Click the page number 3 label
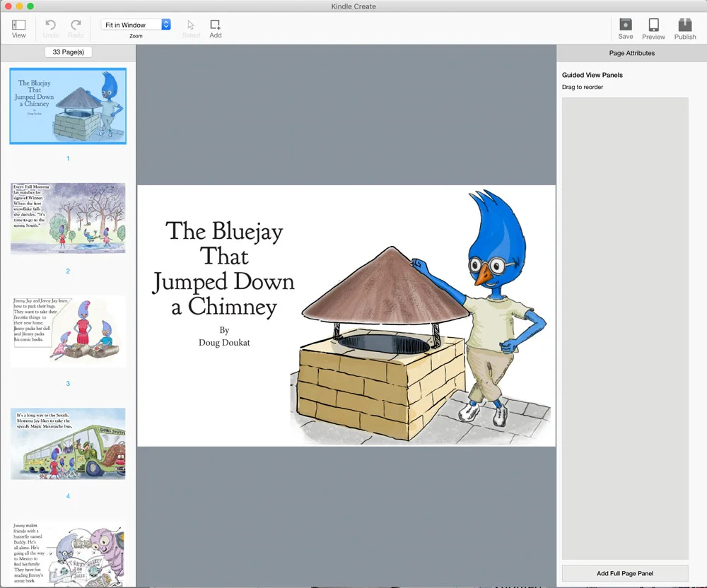 (68, 384)
